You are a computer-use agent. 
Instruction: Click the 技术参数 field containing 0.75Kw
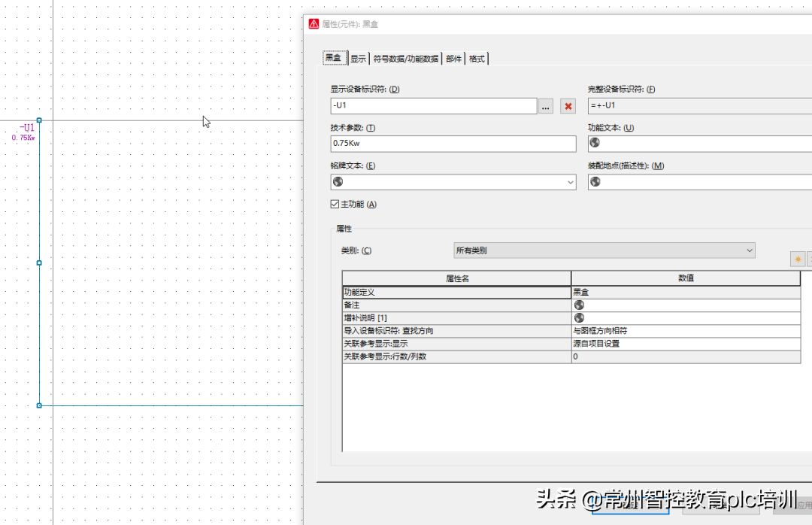(453, 143)
